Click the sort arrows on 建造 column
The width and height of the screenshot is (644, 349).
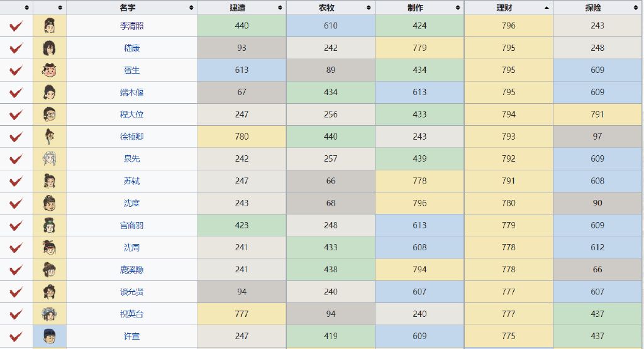(280, 8)
